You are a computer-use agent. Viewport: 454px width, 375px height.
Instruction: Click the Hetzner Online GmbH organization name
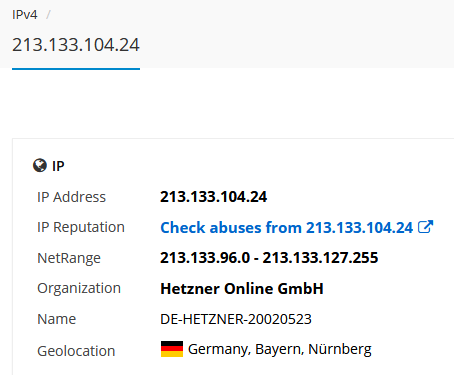[x=242, y=289]
